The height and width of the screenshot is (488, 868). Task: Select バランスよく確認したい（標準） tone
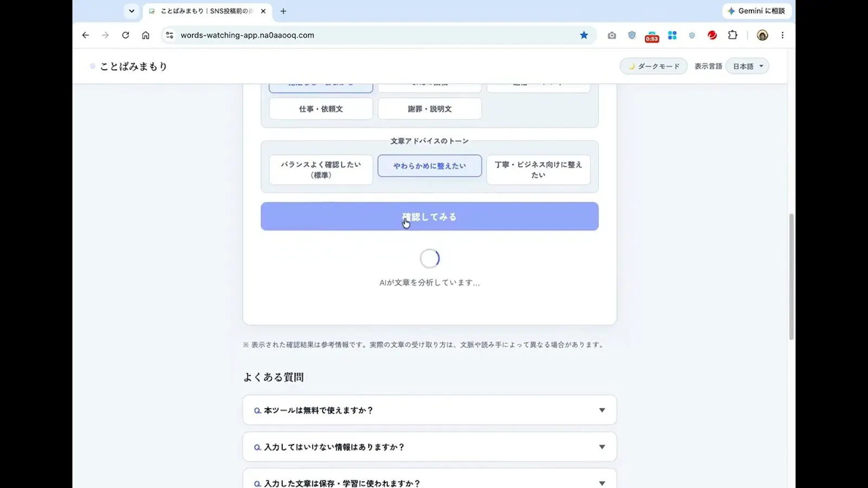[321, 170]
